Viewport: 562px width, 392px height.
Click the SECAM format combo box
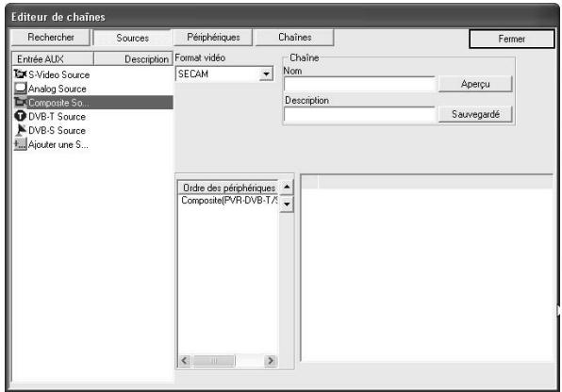pos(224,74)
